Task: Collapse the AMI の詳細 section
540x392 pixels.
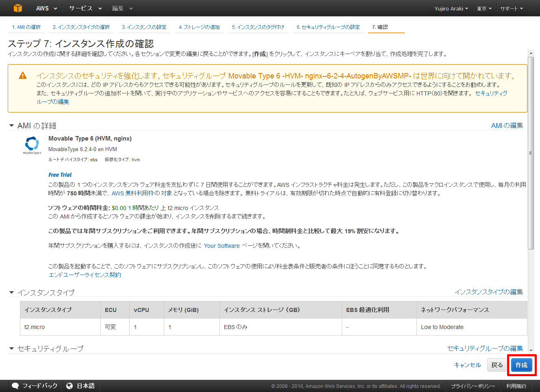Action: tap(11, 126)
